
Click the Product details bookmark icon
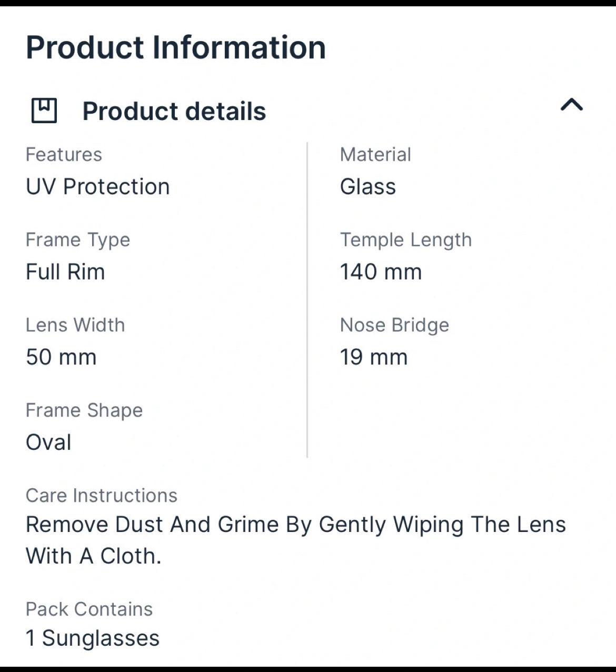pyautogui.click(x=44, y=111)
